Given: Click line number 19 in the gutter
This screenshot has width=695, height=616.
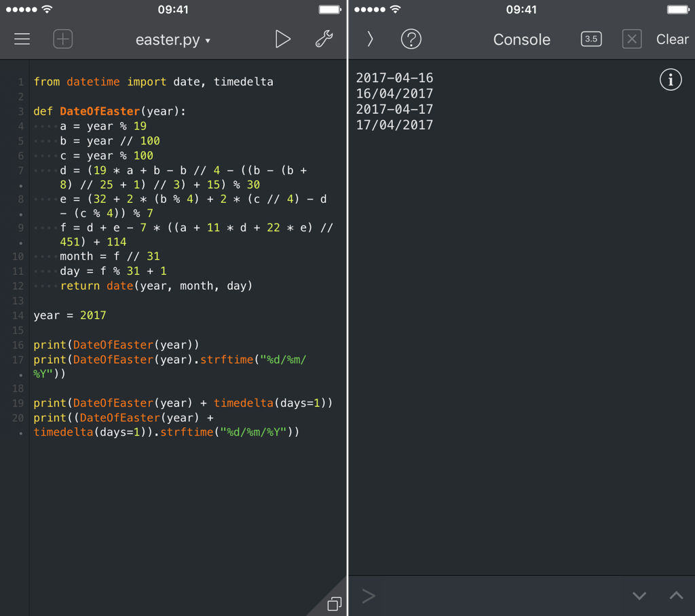Looking at the screenshot, I should click(x=18, y=403).
